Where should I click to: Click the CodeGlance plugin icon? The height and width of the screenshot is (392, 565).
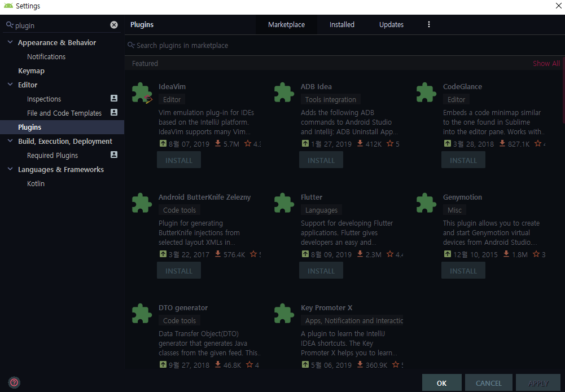[x=426, y=93]
